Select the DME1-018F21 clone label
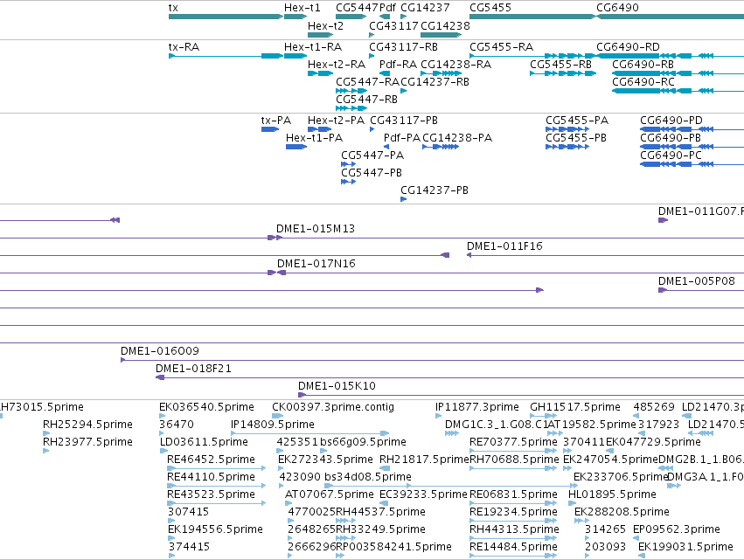The width and height of the screenshot is (744, 560). [x=193, y=369]
